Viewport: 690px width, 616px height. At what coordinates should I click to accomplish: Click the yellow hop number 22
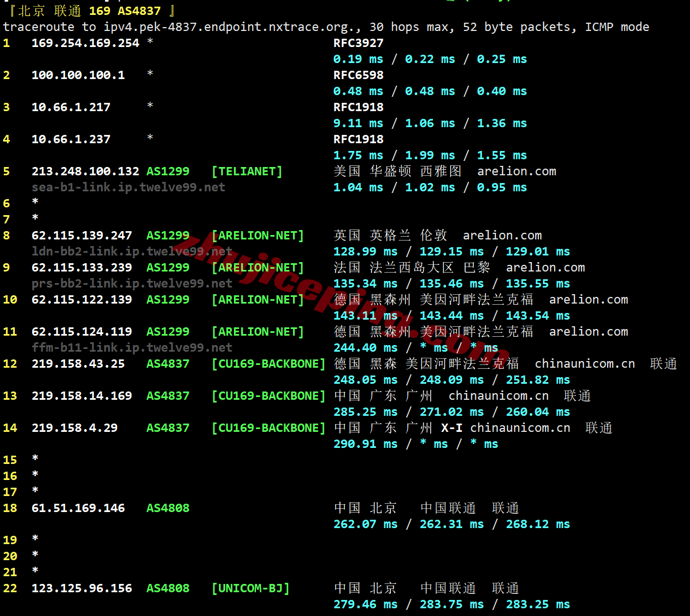pyautogui.click(x=10, y=588)
